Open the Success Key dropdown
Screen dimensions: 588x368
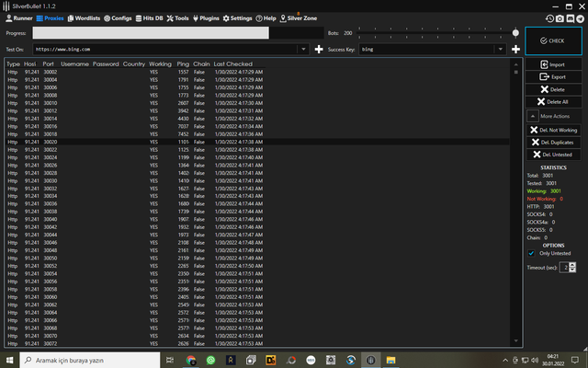point(500,49)
